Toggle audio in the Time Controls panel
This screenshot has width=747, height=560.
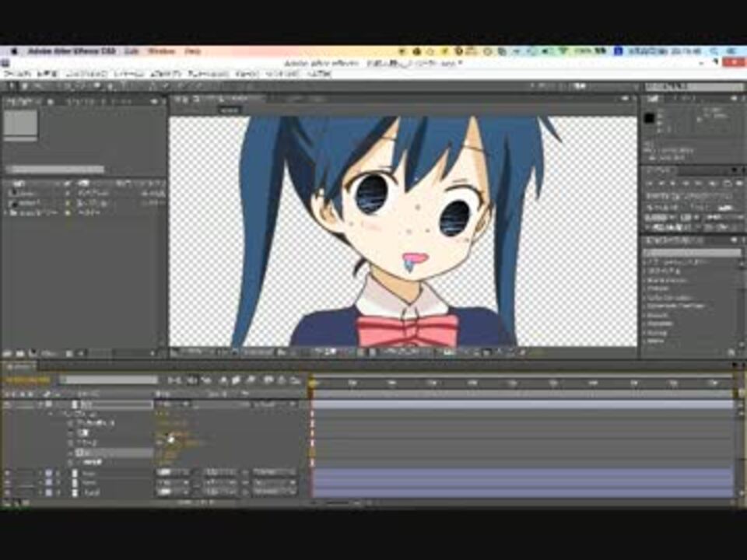click(x=714, y=184)
